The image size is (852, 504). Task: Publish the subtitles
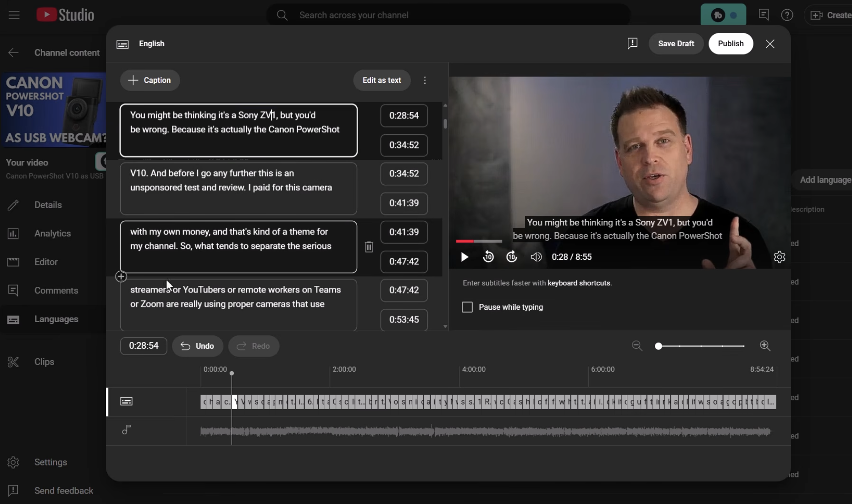click(730, 44)
